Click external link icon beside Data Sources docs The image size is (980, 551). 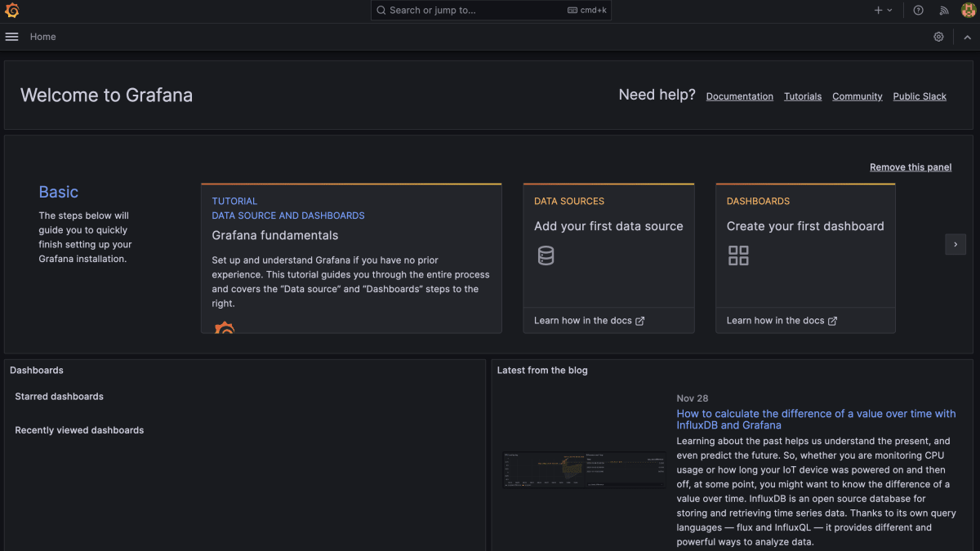pyautogui.click(x=641, y=320)
